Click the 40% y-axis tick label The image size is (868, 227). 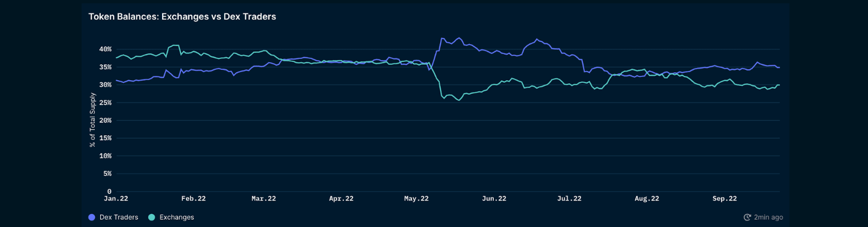[x=105, y=49]
